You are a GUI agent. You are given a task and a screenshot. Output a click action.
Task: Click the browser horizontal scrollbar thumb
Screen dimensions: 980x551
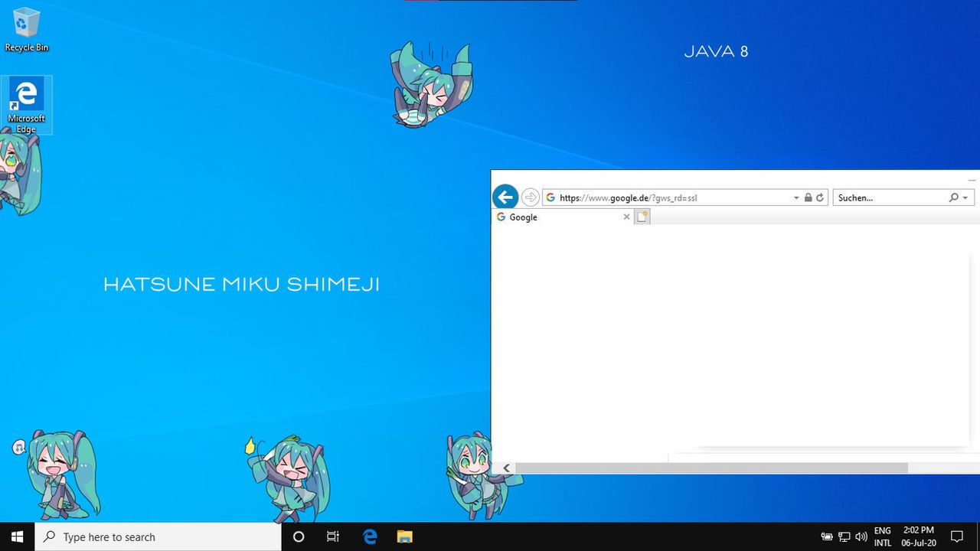(x=711, y=468)
